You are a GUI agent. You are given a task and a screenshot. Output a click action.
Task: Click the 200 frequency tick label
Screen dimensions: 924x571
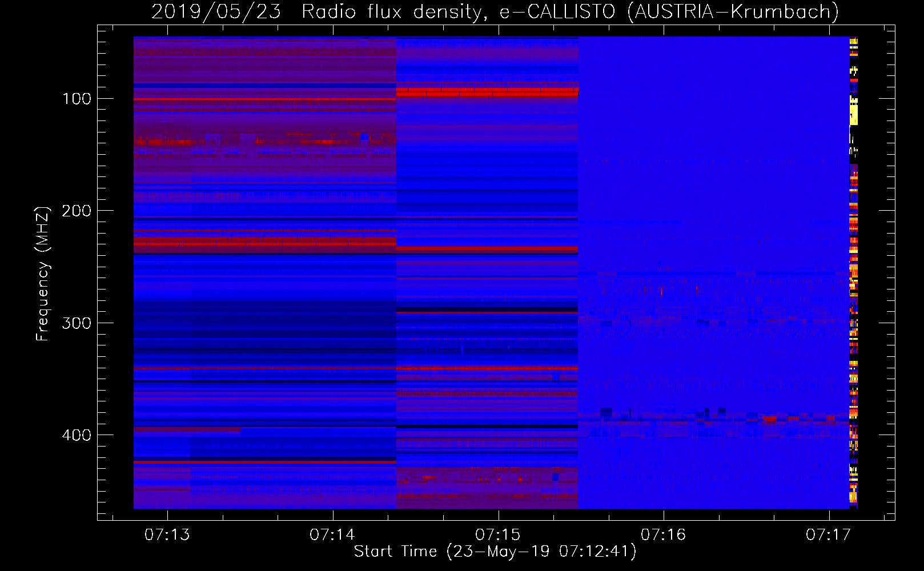tap(77, 211)
